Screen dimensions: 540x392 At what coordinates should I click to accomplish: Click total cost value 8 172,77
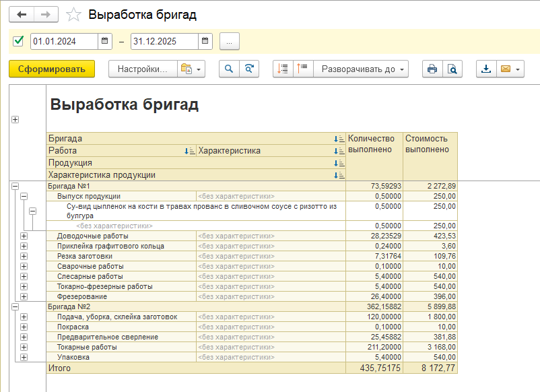(430, 368)
